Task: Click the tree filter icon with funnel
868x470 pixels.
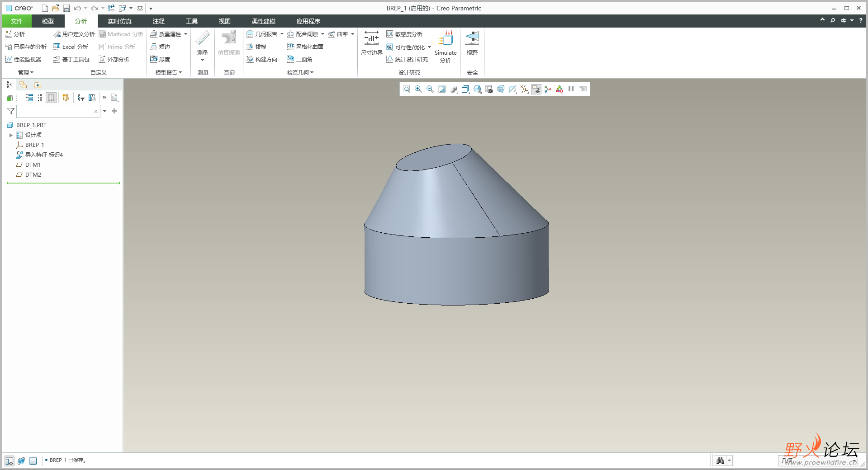Action: (x=81, y=98)
